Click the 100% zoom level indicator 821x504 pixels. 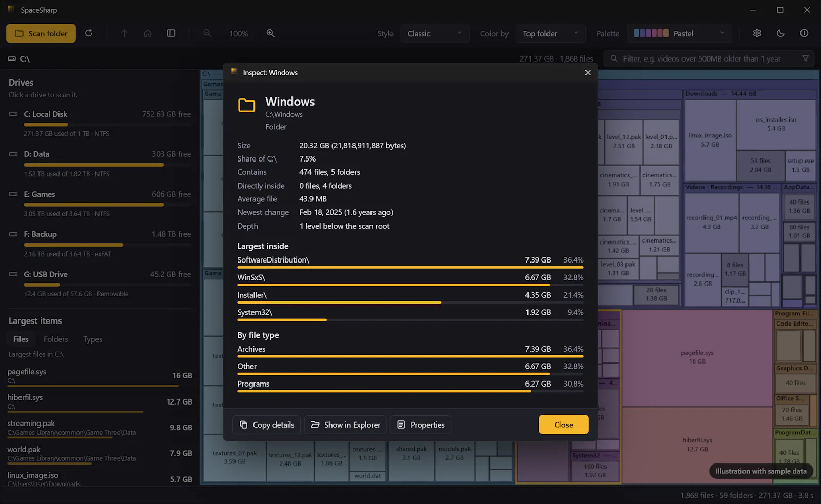pos(239,33)
